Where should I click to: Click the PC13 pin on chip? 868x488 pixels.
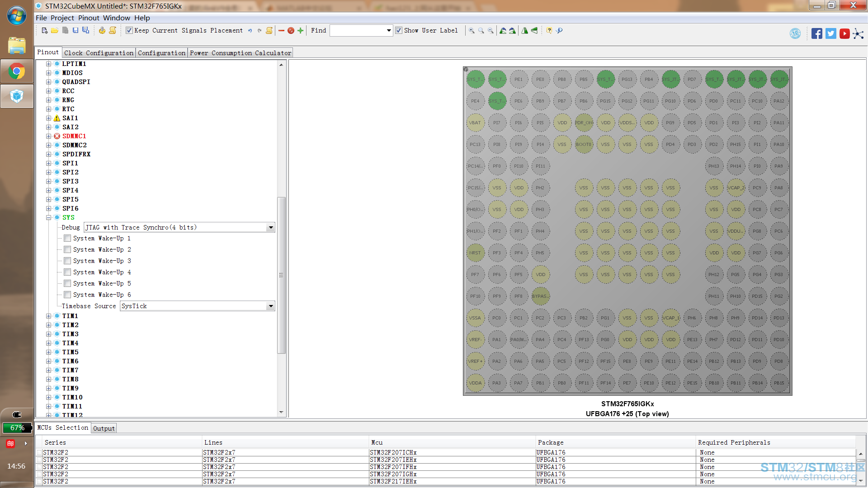pos(475,144)
